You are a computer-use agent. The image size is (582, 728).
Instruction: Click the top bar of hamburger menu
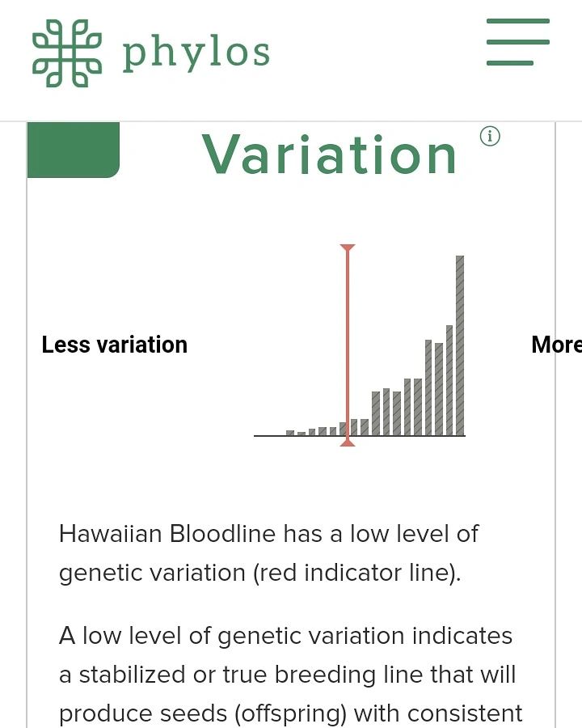coord(518,21)
